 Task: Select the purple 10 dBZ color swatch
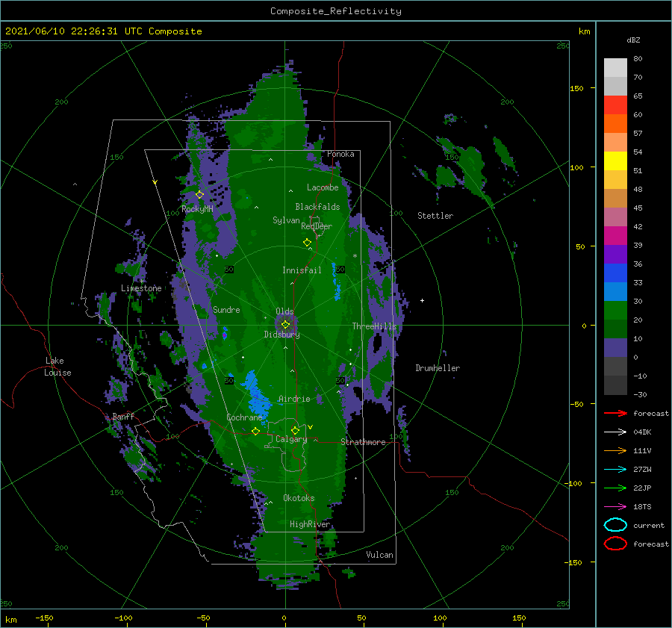615,348
